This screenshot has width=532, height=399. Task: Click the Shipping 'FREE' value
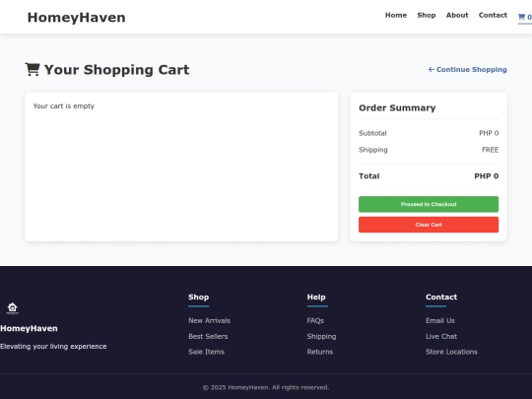(x=490, y=150)
